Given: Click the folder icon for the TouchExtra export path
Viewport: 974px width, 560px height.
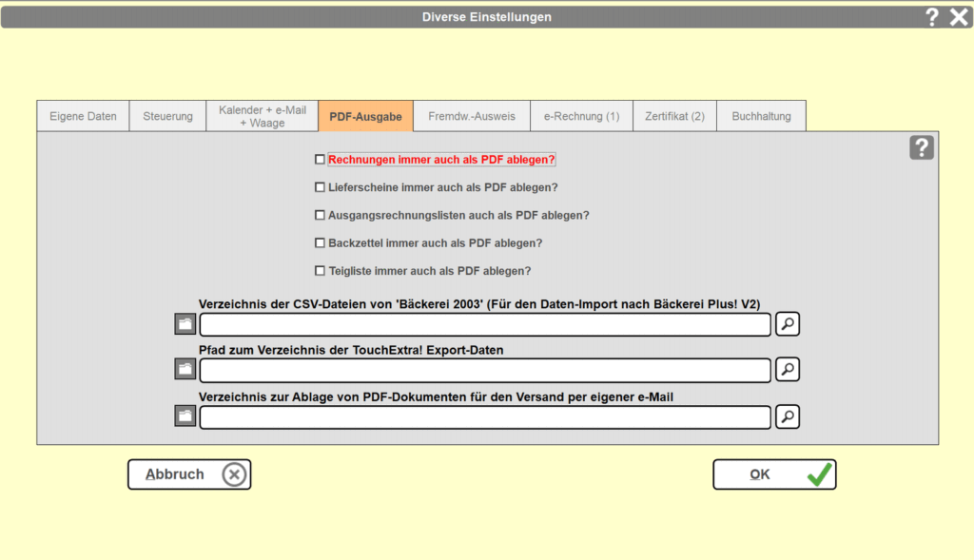Looking at the screenshot, I should pos(185,370).
